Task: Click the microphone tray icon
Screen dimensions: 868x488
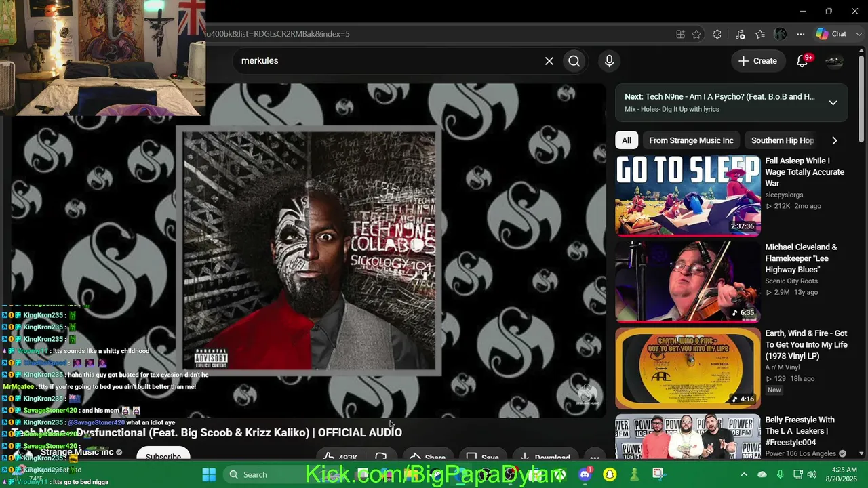Action: click(780, 474)
